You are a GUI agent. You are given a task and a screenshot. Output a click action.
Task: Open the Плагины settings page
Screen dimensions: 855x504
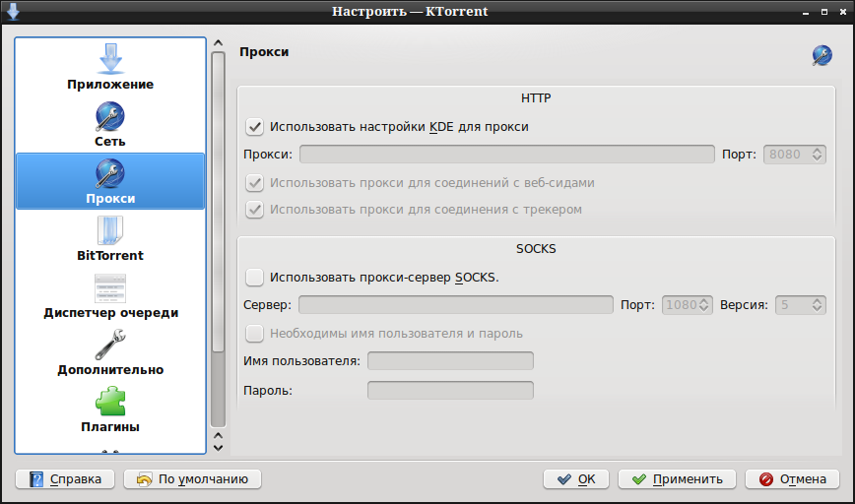pos(110,409)
